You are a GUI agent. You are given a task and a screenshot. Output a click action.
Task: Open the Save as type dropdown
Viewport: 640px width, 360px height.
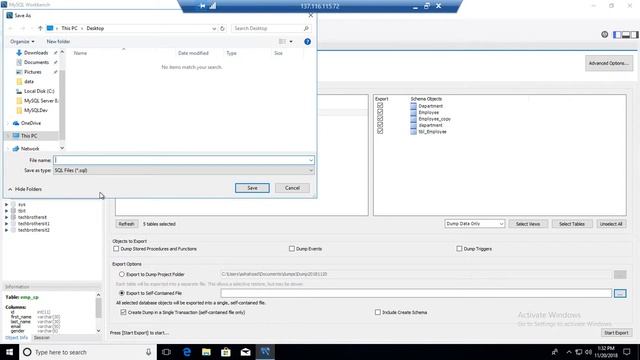[183, 170]
